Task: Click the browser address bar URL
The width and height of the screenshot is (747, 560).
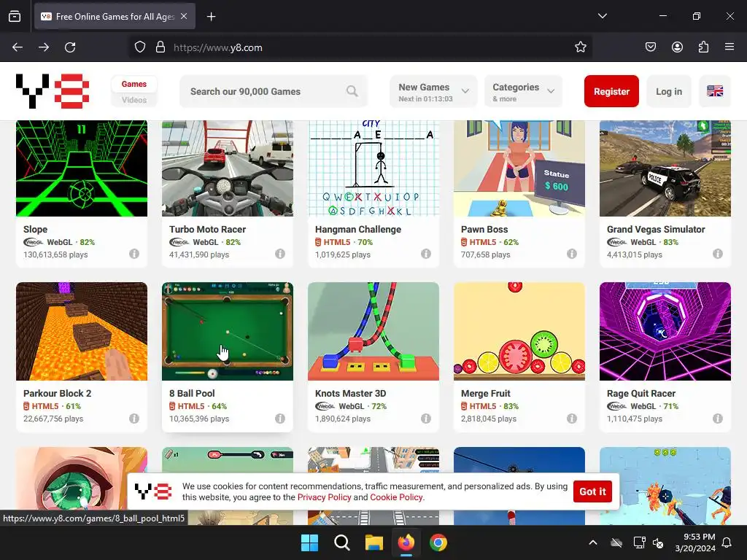Action: click(217, 47)
